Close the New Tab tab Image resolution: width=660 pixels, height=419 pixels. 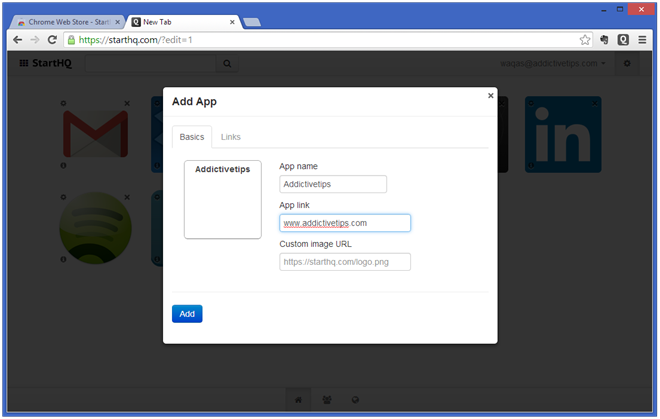tap(232, 22)
